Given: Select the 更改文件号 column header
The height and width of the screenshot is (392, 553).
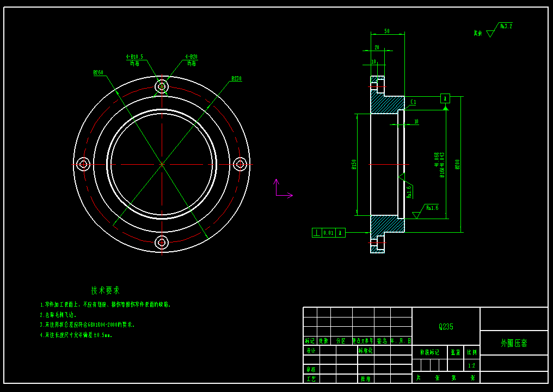Looking at the screenshot, I should point(362,341).
